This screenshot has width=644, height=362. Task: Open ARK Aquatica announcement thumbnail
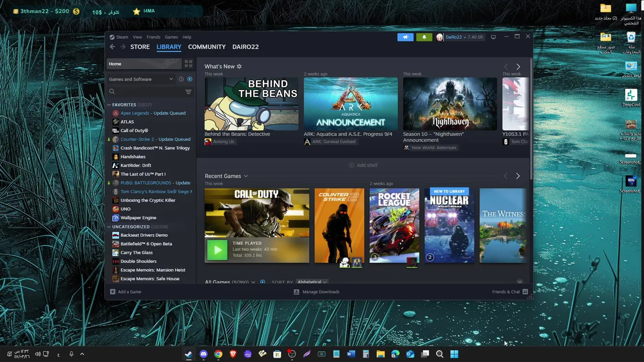(351, 104)
